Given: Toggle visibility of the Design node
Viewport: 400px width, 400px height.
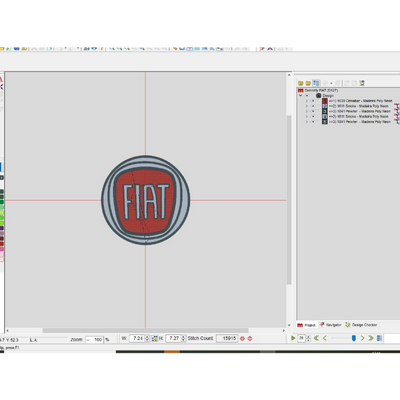Looking at the screenshot, I should click(x=307, y=95).
